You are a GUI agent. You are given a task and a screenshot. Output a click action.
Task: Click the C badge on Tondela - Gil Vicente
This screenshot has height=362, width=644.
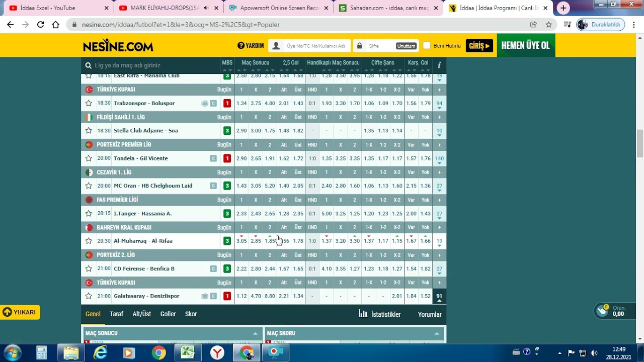tap(213, 158)
